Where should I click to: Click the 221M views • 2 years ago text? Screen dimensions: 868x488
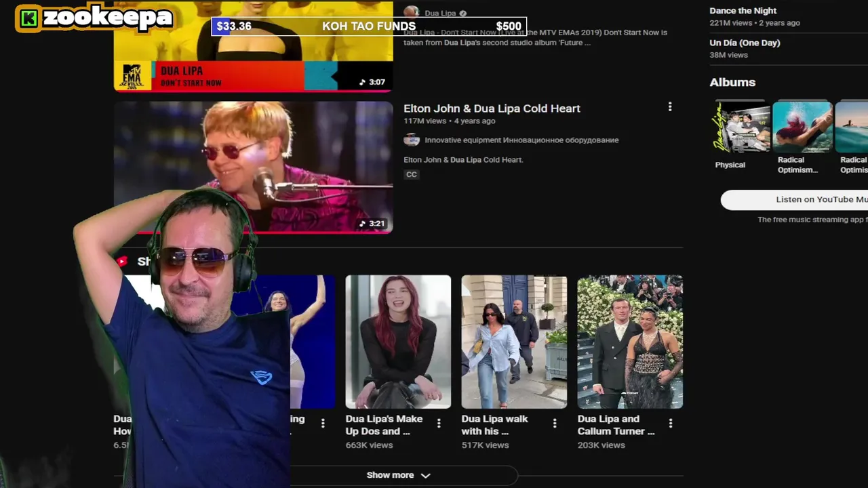[755, 23]
